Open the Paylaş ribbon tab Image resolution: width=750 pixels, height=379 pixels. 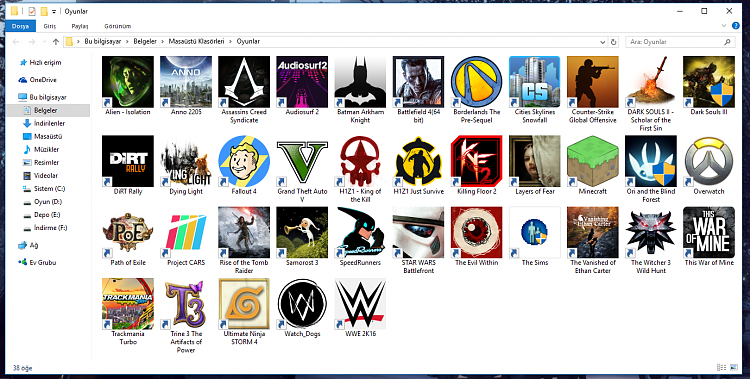[x=80, y=26]
